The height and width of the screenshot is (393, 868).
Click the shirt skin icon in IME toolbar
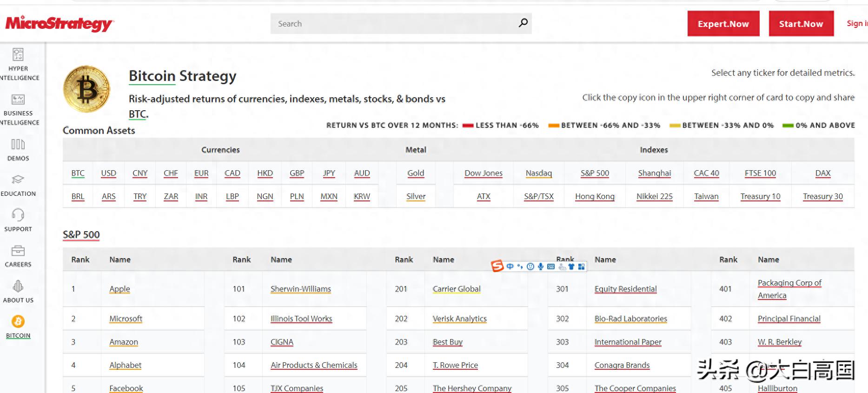[571, 266]
